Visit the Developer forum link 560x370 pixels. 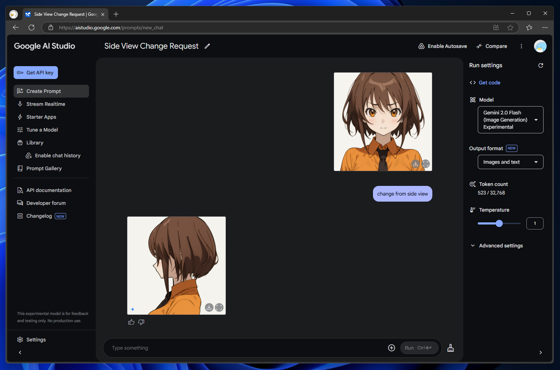[x=46, y=203]
